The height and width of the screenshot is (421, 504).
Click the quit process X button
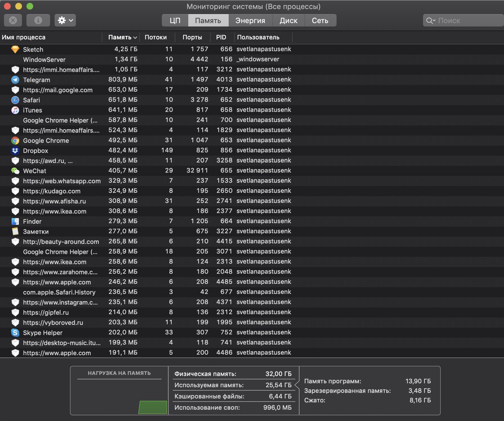point(13,20)
